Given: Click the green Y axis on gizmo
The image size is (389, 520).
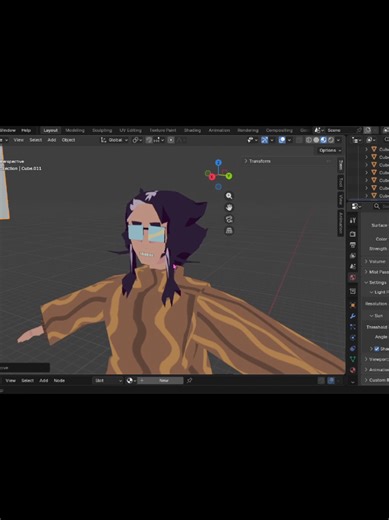Looking at the screenshot, I should (229, 176).
